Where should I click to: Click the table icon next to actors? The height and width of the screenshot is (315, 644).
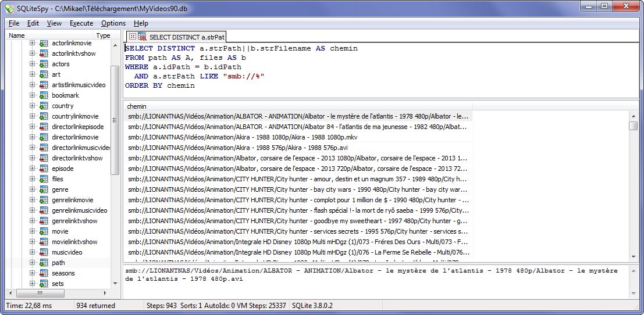point(44,64)
